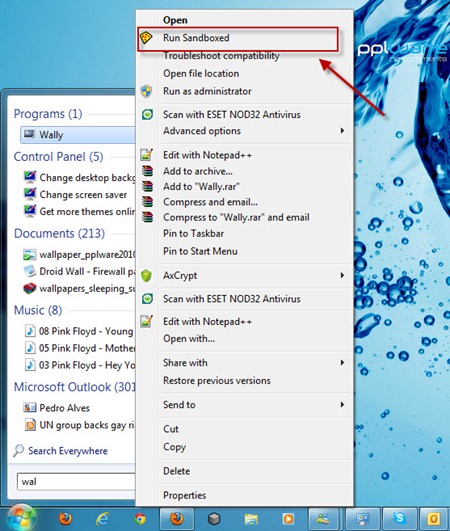Click the WinRAR icon beside Add to archive...
450x531 pixels.
coord(147,171)
